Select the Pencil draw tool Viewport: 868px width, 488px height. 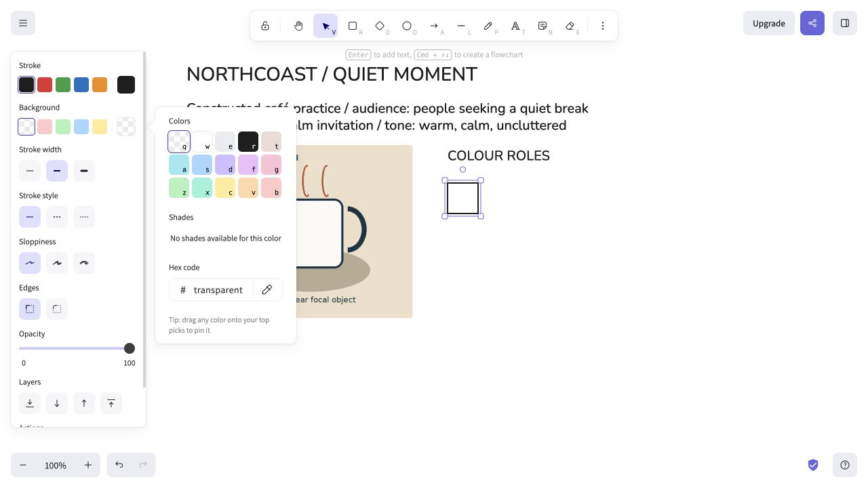pos(488,26)
